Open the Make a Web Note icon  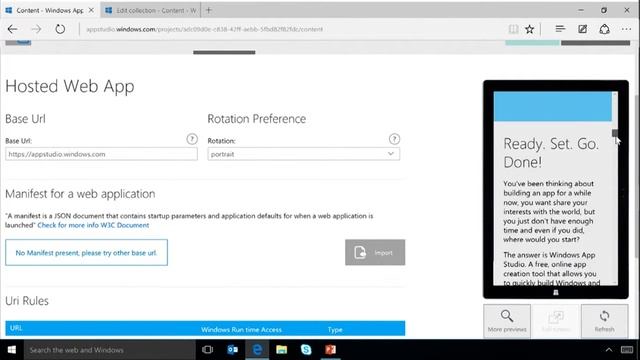[582, 29]
